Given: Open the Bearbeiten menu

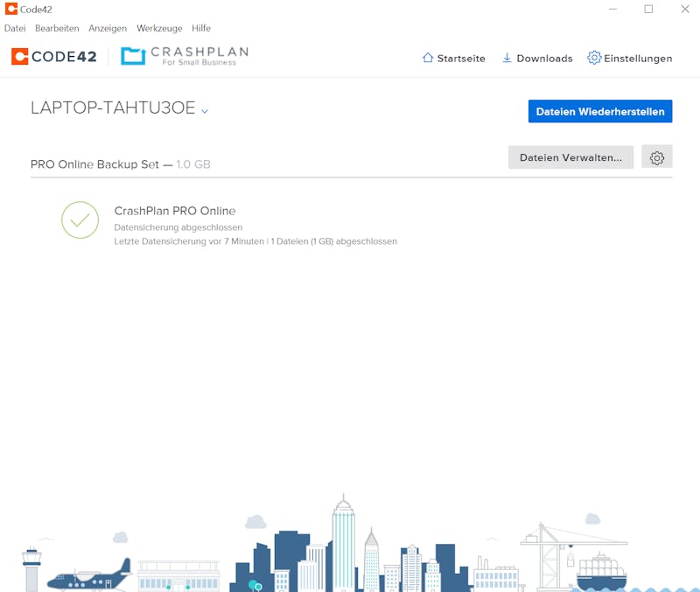Looking at the screenshot, I should pyautogui.click(x=57, y=28).
